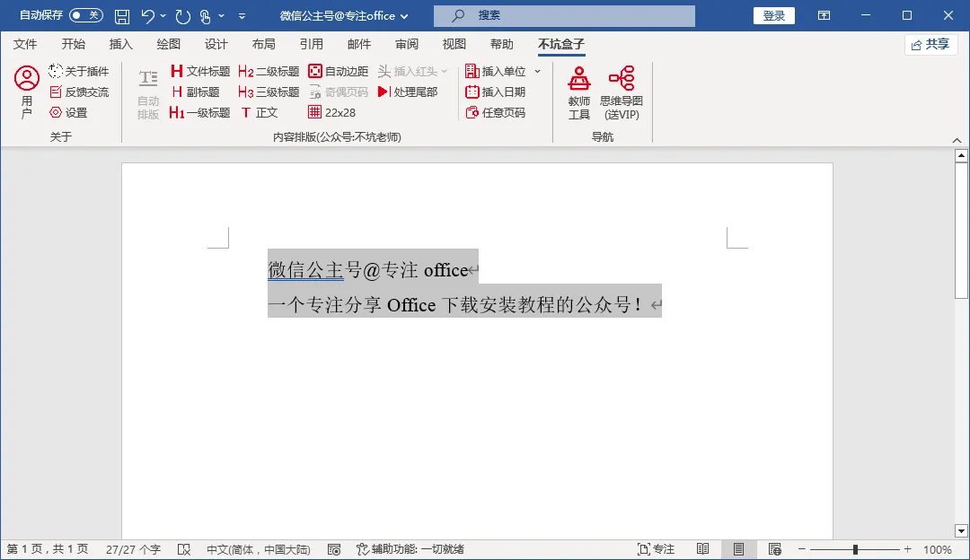Image resolution: width=970 pixels, height=560 pixels.
Task: Click the proofing check icon in status bar
Action: (x=184, y=549)
